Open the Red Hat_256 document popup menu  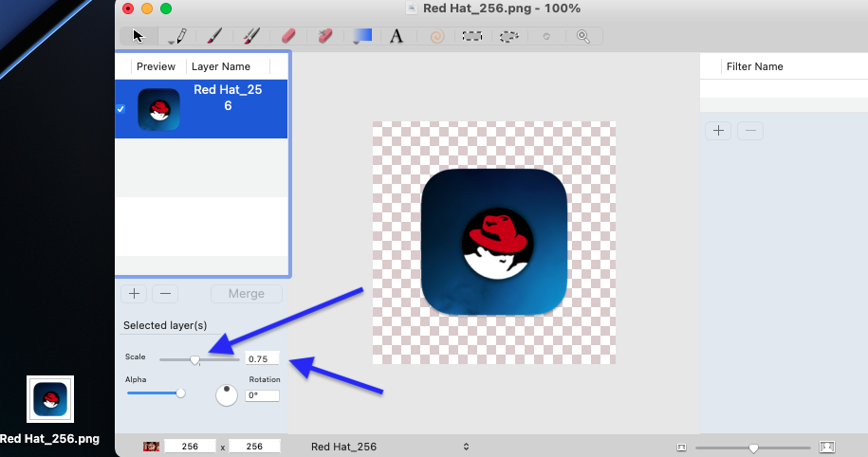[x=390, y=447]
